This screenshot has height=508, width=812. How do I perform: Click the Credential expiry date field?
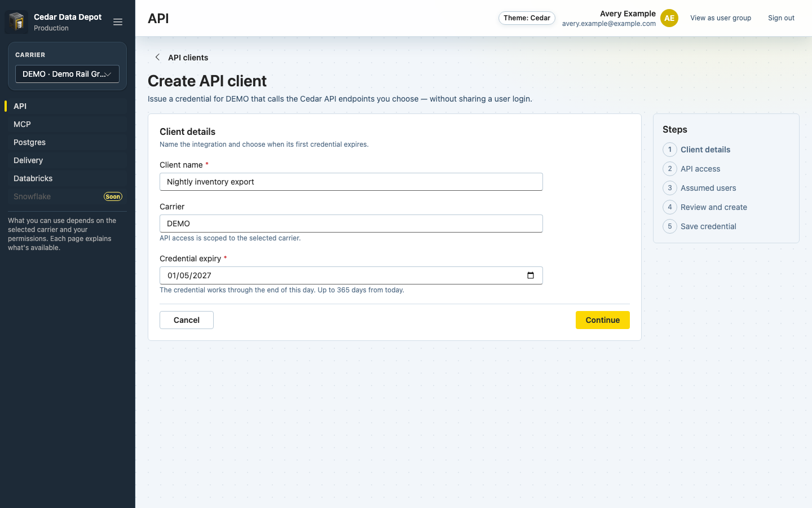click(351, 275)
